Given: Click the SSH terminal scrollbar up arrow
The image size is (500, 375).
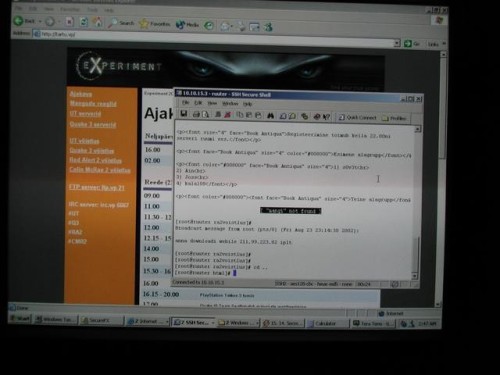Looking at the screenshot, I should 417,129.
